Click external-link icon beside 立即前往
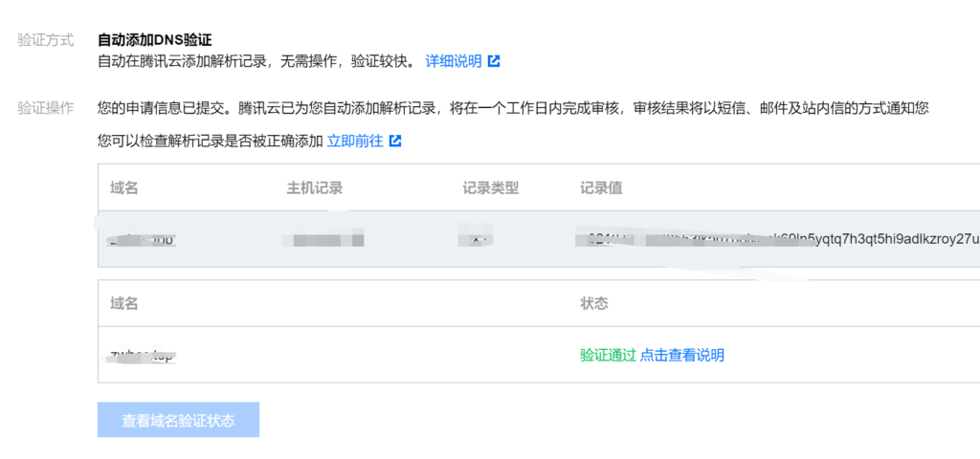Image resolution: width=980 pixels, height=459 pixels. pos(395,141)
